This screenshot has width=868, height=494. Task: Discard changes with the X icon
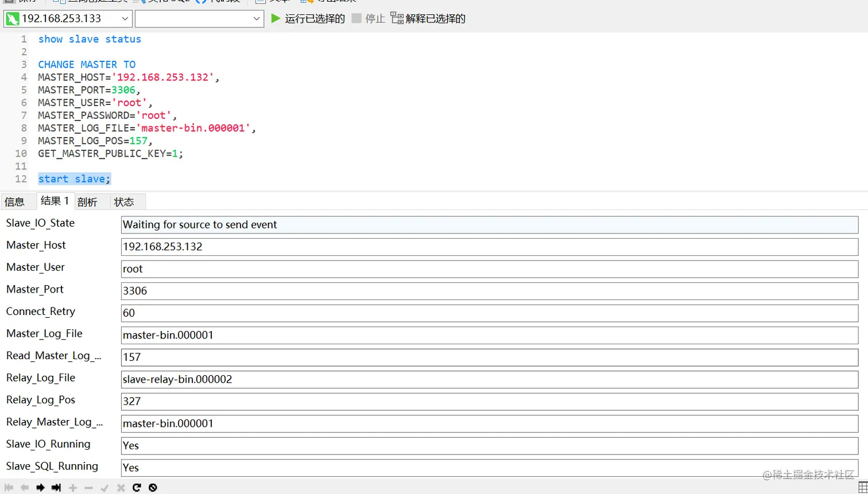point(121,488)
